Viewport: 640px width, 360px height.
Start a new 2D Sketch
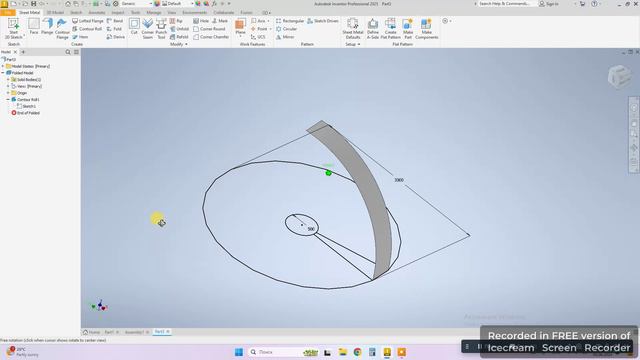(13, 29)
